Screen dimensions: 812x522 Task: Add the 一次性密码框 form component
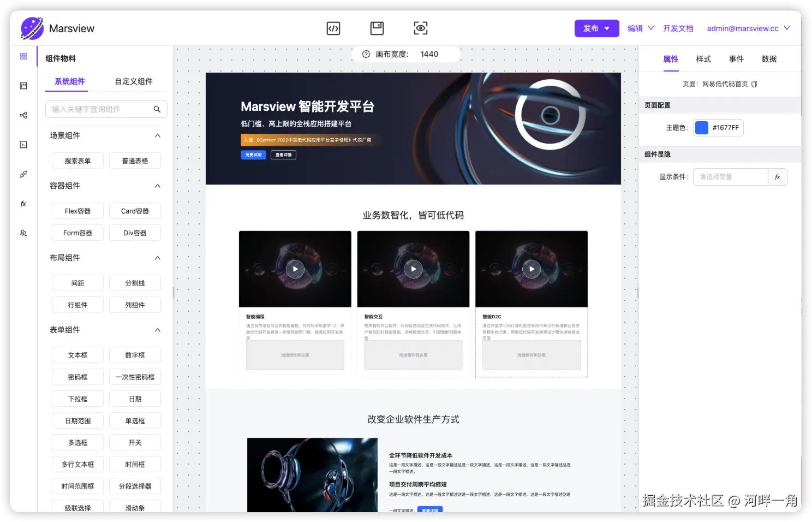(135, 377)
